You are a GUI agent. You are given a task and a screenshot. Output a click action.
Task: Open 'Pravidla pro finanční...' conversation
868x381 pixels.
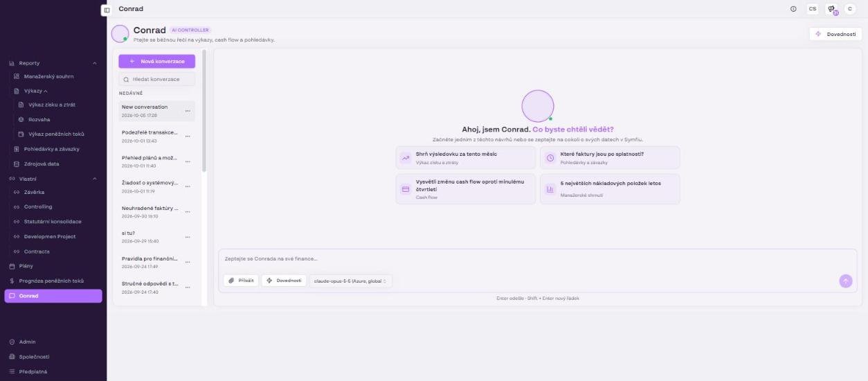click(x=149, y=263)
